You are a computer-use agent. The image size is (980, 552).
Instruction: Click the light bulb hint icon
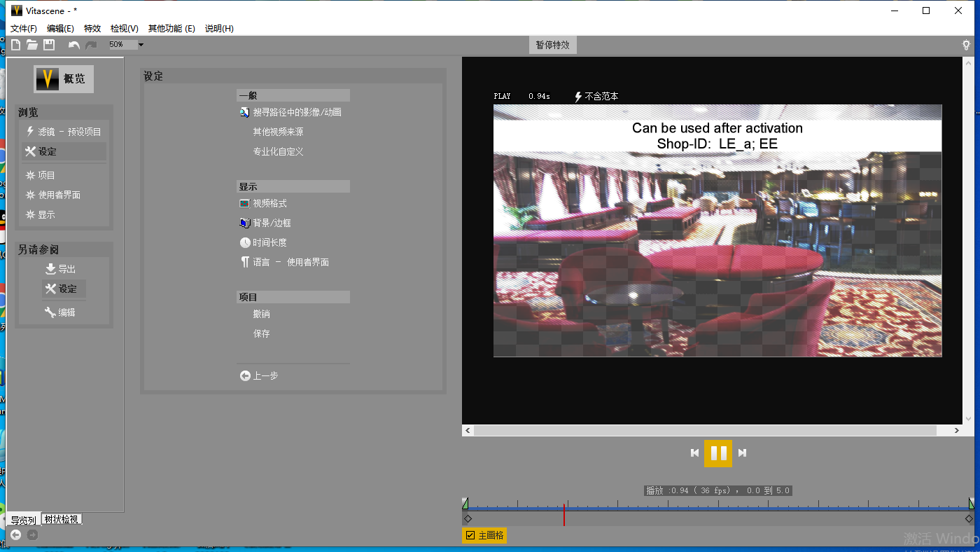[x=967, y=45]
